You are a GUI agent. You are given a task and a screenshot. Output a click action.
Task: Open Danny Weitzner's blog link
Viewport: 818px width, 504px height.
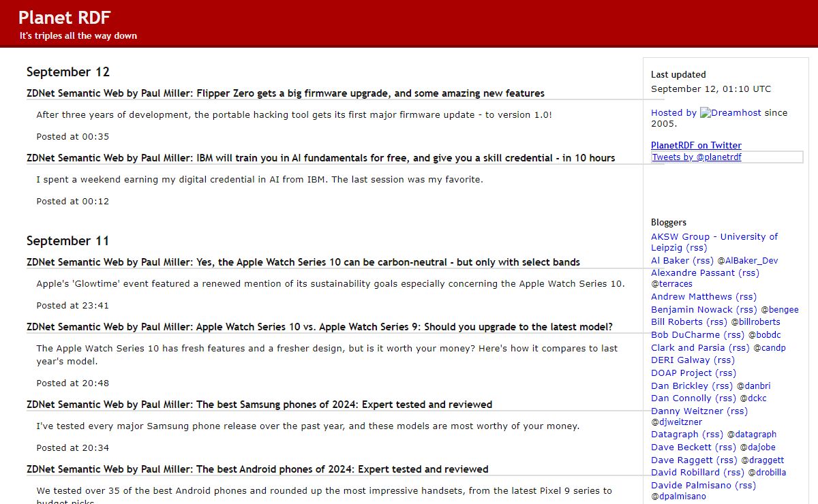click(x=687, y=411)
